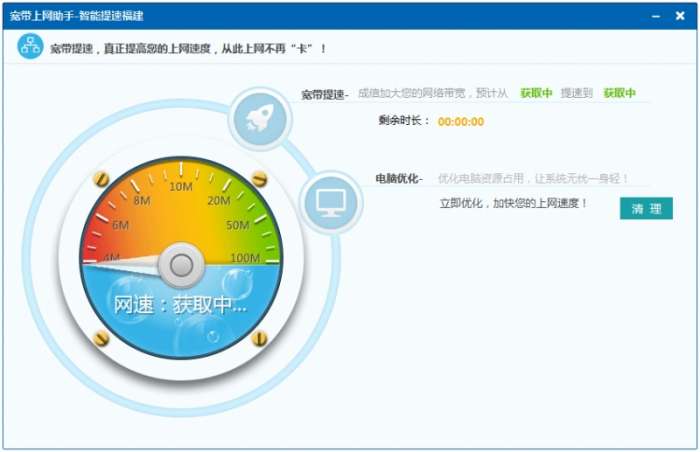Click the bottom-right gold screw on gauge
Viewport: 700px width, 452px height.
click(x=259, y=339)
